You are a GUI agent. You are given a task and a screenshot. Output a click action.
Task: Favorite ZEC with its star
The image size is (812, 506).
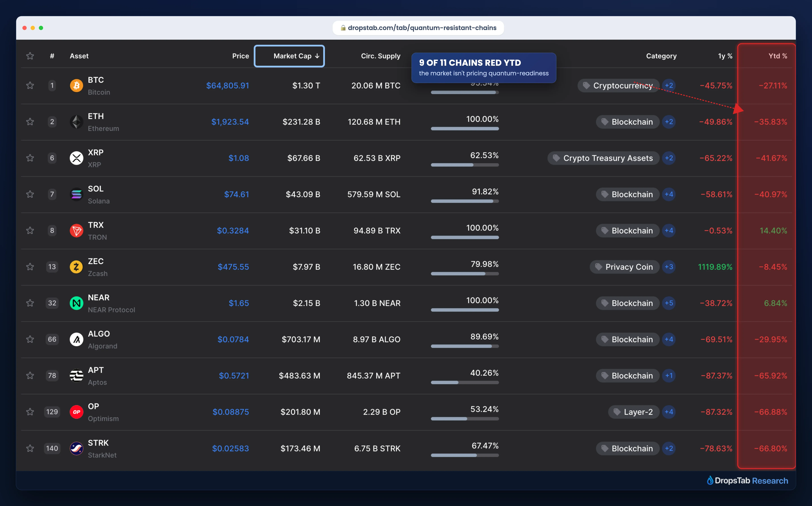pos(30,267)
